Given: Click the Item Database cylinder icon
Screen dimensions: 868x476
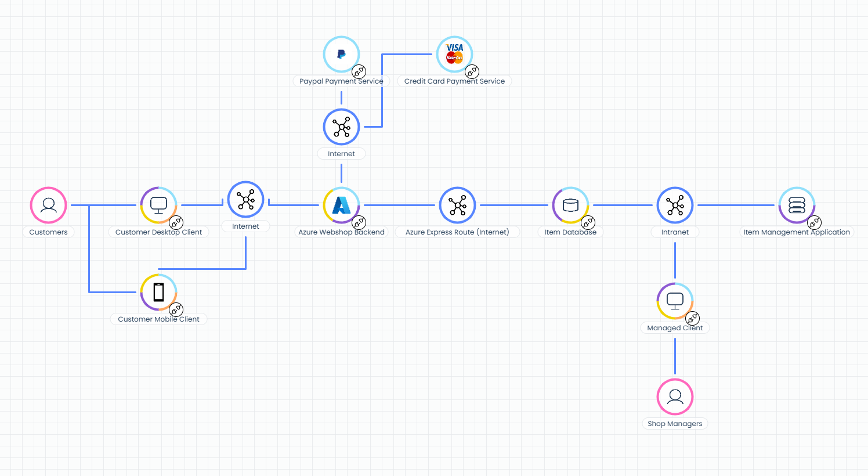Looking at the screenshot, I should [570, 205].
